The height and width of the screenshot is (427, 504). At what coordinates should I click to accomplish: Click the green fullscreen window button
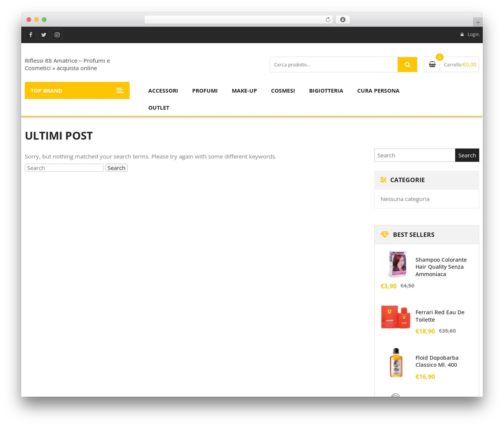(44, 20)
